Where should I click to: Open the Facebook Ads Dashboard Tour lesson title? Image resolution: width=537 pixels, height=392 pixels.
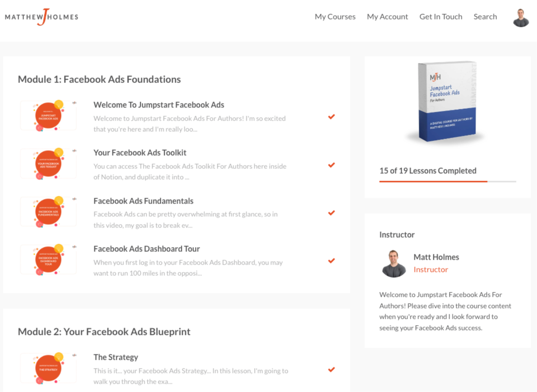click(147, 248)
